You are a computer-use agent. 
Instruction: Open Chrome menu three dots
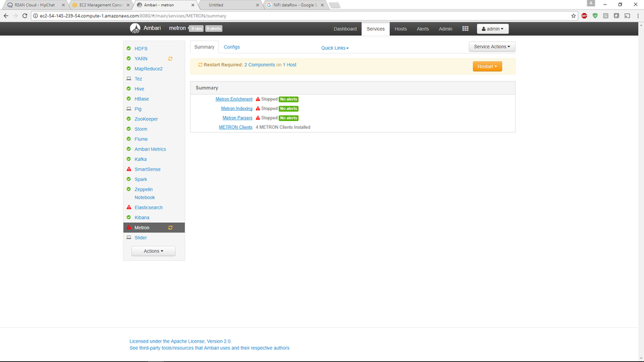[x=638, y=16]
